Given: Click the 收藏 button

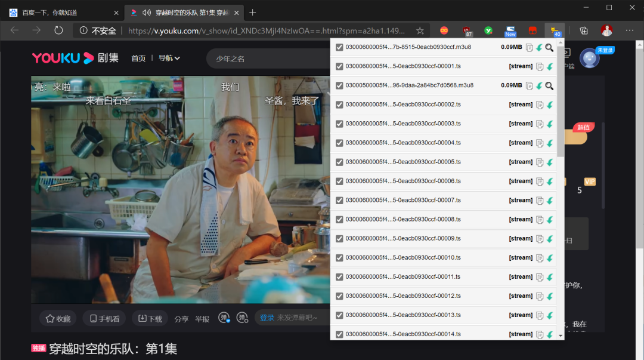Looking at the screenshot, I should coord(58,318).
